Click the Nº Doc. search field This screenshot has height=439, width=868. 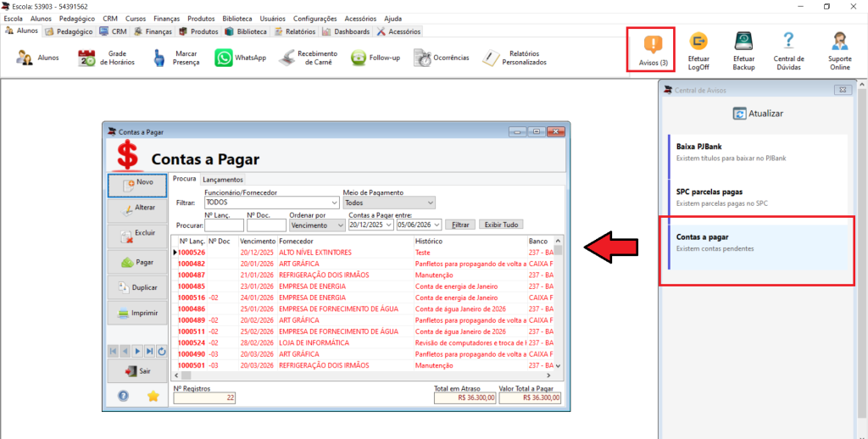(266, 225)
